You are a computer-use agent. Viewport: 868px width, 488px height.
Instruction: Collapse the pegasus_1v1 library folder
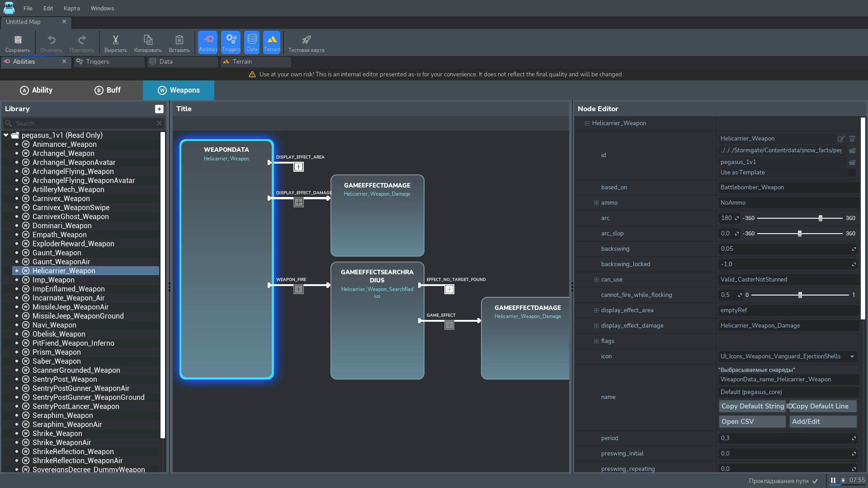tap(6, 135)
